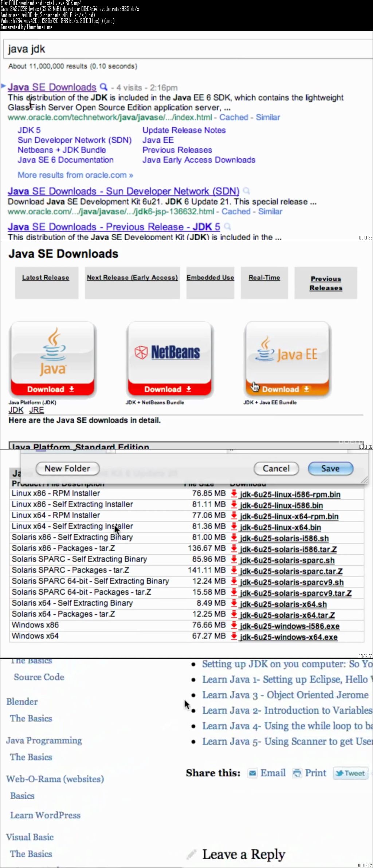Viewport: 373px width, 868px height.
Task: Click the magnifier icon beside the Previous Release JDK 5 result
Action: point(227,227)
